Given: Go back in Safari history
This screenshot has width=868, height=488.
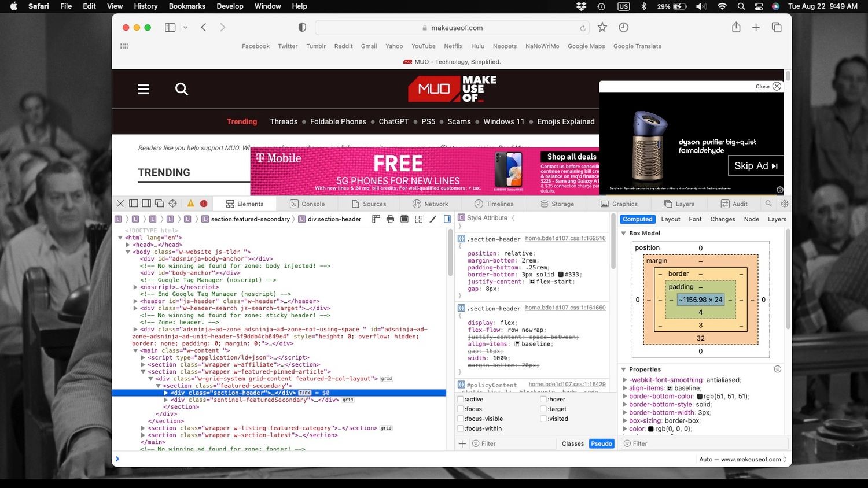Looking at the screenshot, I should 204,28.
